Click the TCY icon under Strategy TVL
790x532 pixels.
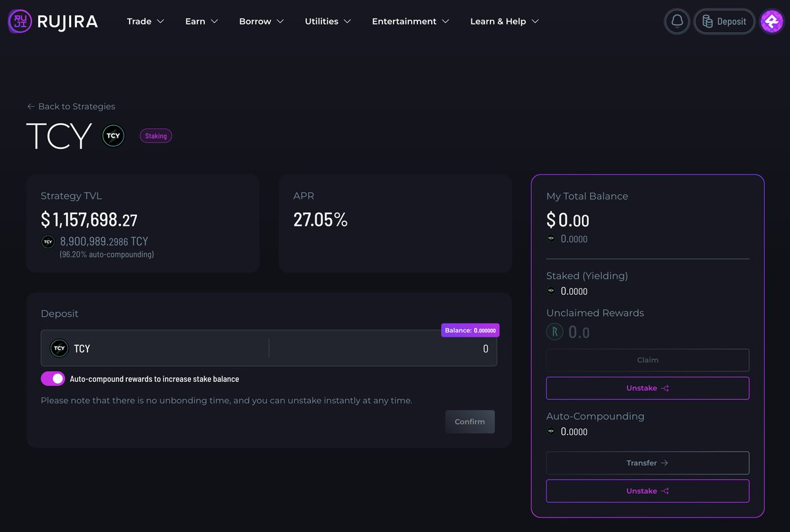pyautogui.click(x=48, y=242)
